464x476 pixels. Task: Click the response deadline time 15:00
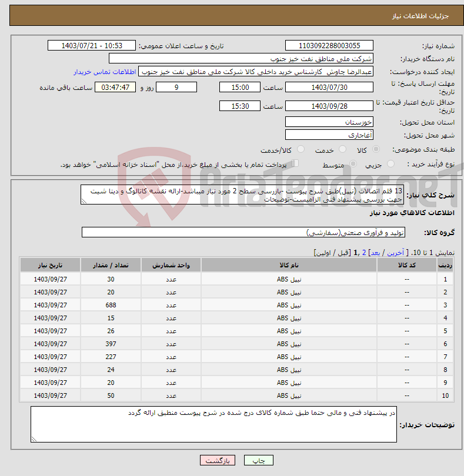(240, 88)
